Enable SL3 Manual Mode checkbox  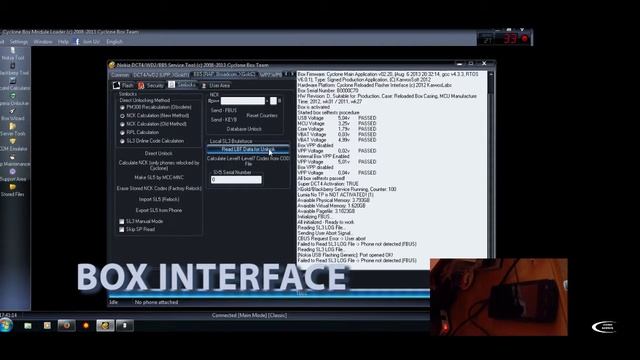click(x=122, y=221)
